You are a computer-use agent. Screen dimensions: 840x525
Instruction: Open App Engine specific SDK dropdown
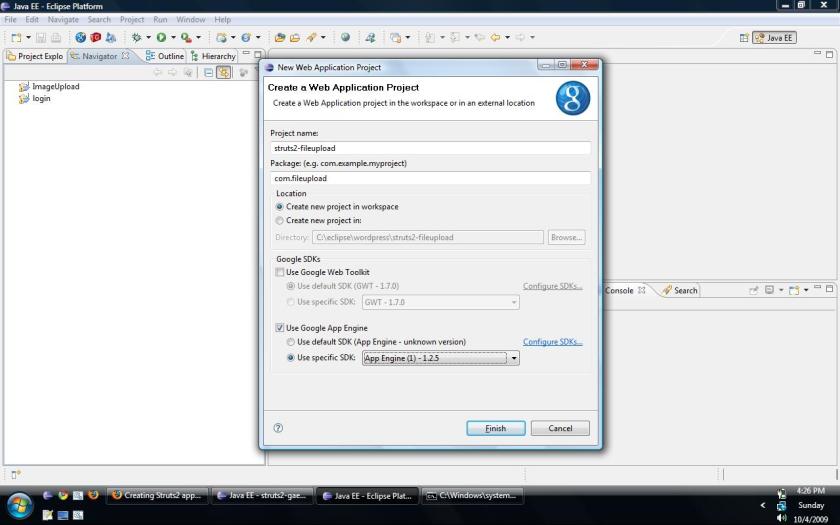[514, 358]
